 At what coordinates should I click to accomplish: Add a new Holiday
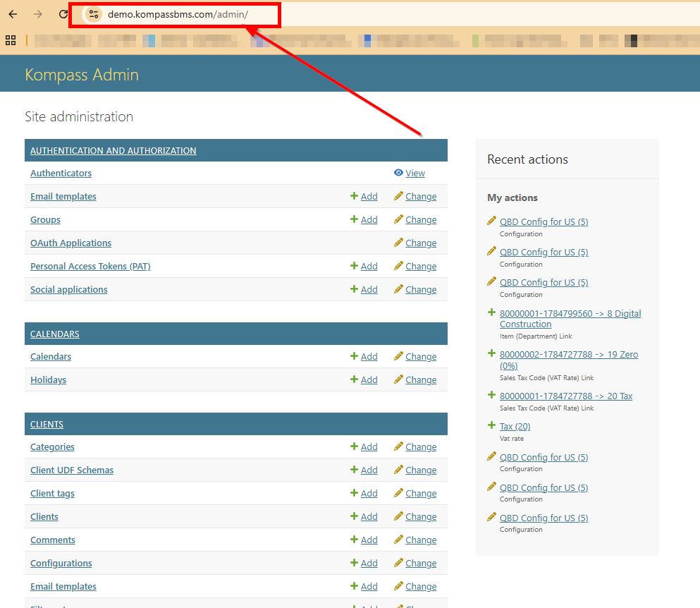tap(364, 379)
